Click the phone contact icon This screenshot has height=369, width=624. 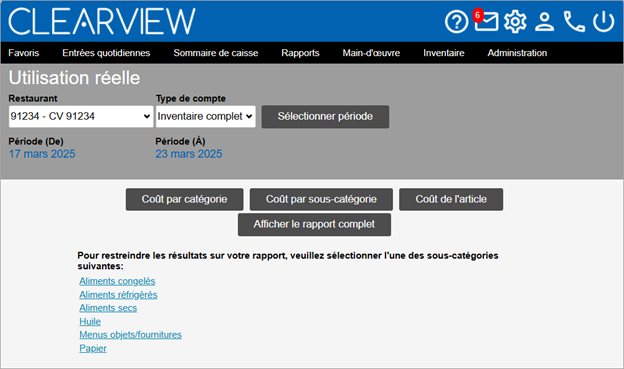click(574, 21)
